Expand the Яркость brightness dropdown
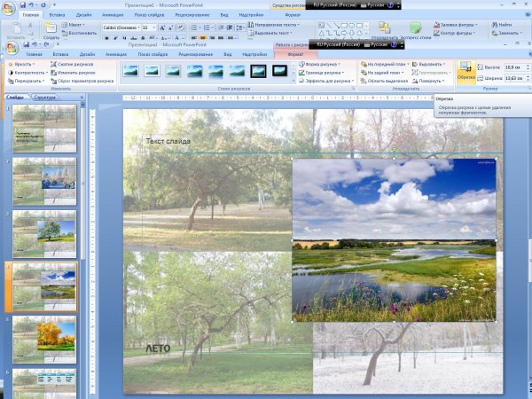This screenshot has width=532, height=399. pos(21,64)
